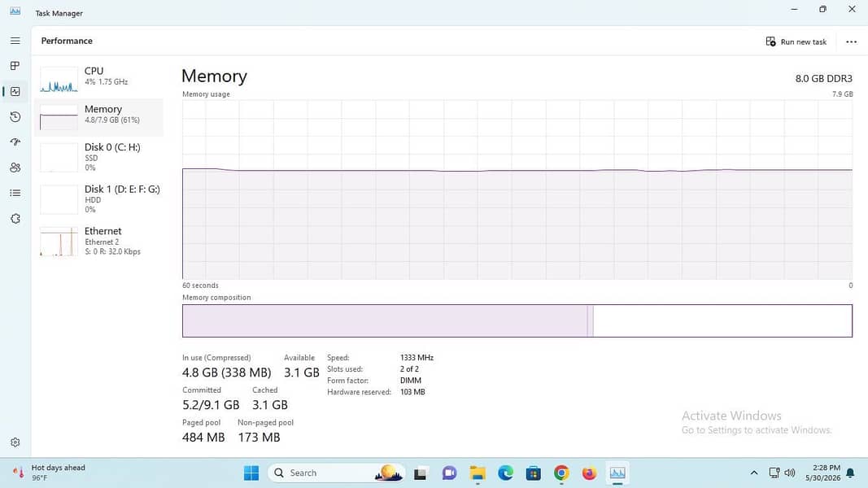Open Microsoft Store from taskbar
The height and width of the screenshot is (488, 868).
click(533, 473)
